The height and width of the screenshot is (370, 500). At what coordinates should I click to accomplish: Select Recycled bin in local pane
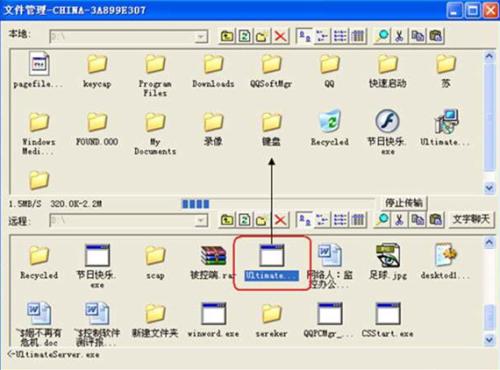click(x=329, y=128)
